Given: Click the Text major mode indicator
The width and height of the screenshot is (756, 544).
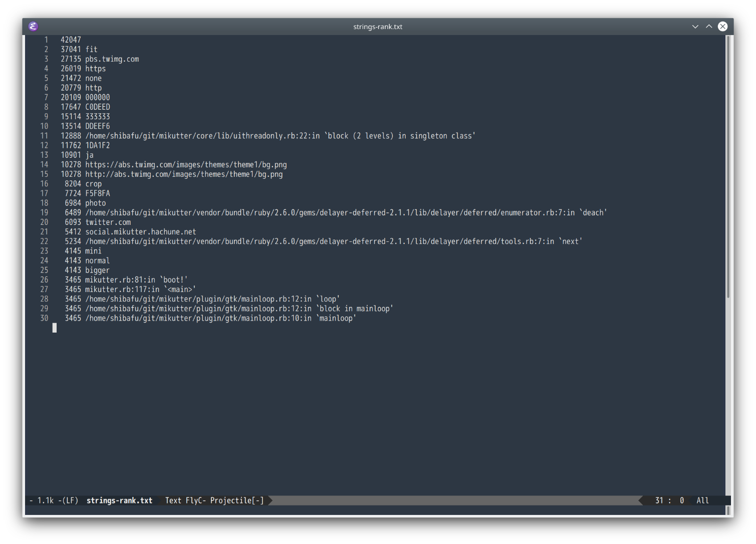Looking at the screenshot, I should click(173, 500).
